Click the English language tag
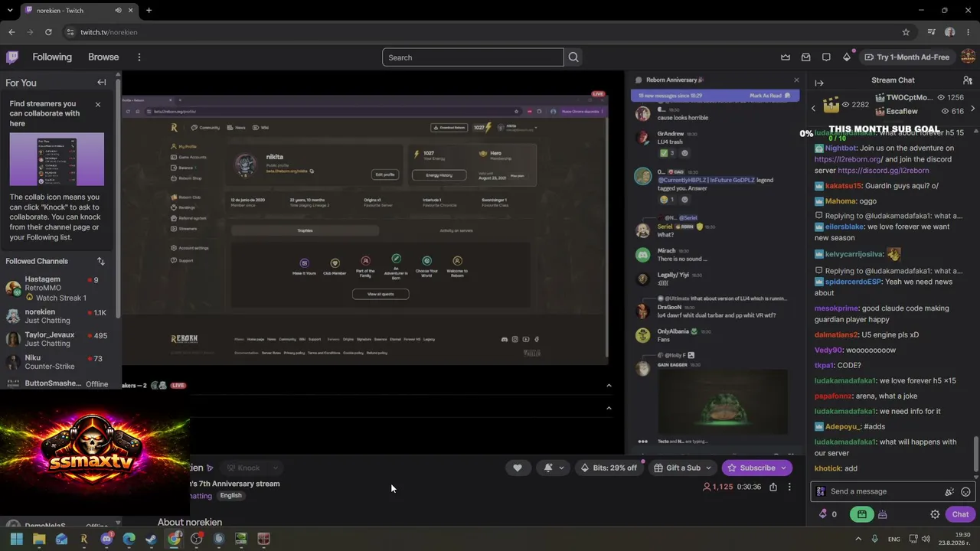Viewport: 980px width, 551px height. coord(230,495)
